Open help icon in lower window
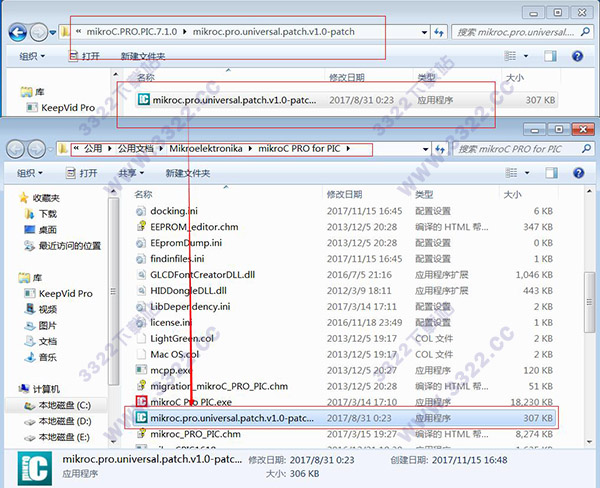600x488 pixels. pyautogui.click(x=579, y=173)
